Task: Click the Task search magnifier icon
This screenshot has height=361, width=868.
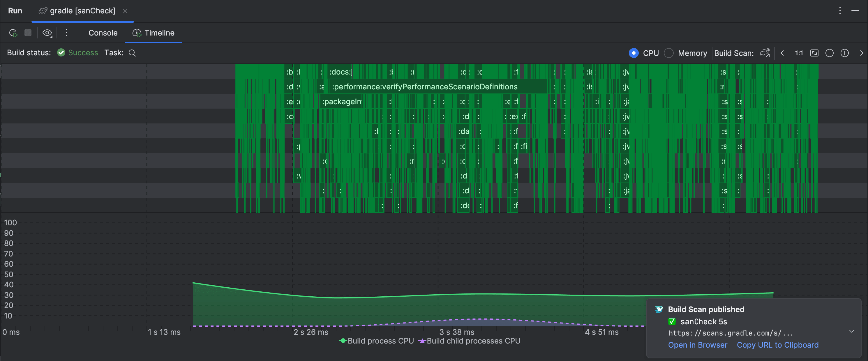Action: (132, 53)
